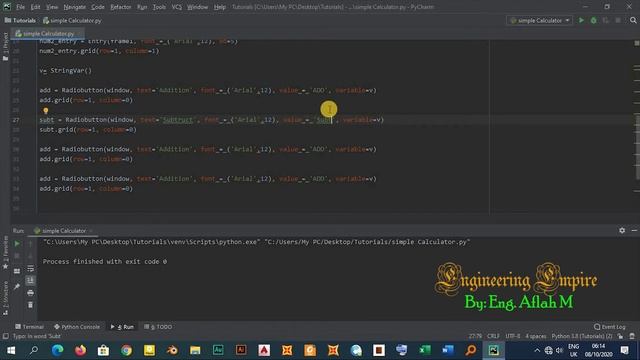Open Microsoft Edge from the taskbar
640x360 pixels.
click(57, 350)
